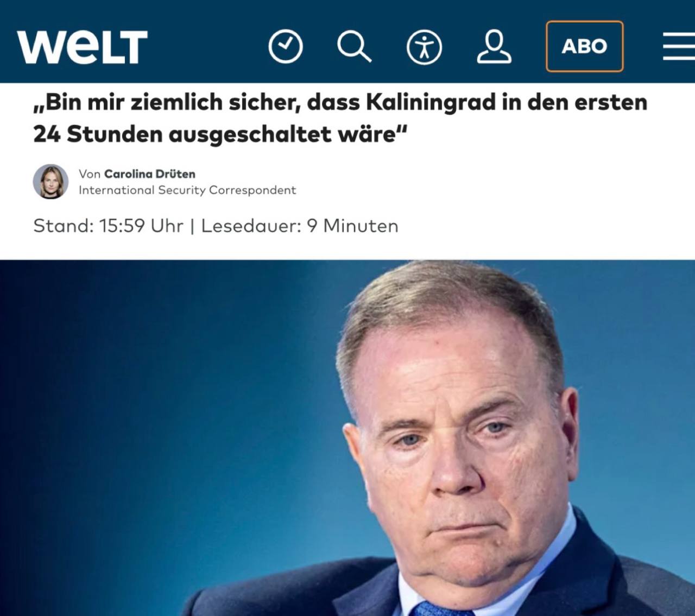The height and width of the screenshot is (616, 695).
Task: Click the ABO subscription button
Action: pyautogui.click(x=584, y=46)
